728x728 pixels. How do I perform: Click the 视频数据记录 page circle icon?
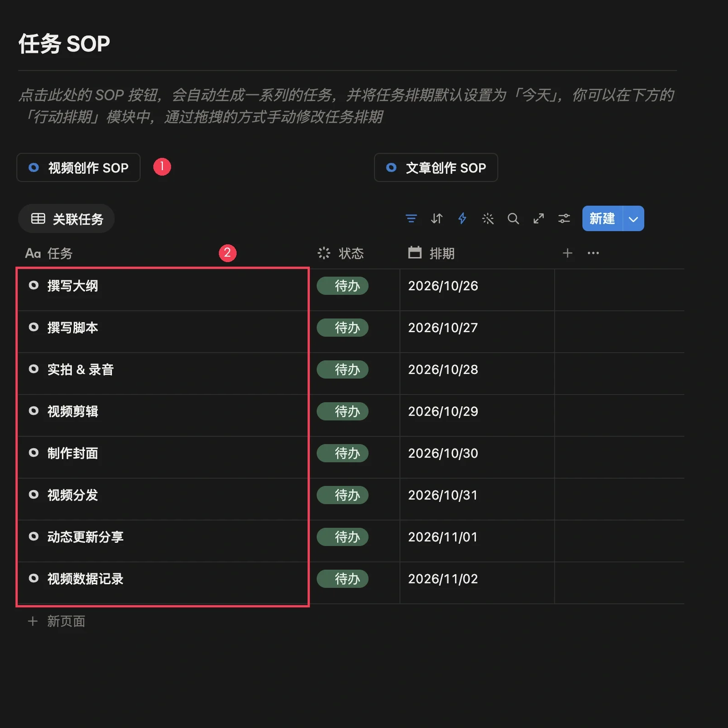tap(34, 578)
